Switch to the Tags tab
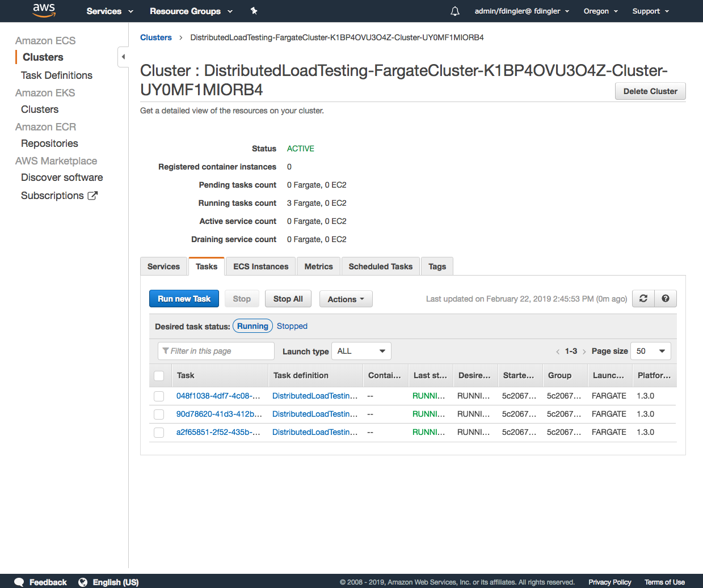Screen dimensions: 703x588 click(x=437, y=266)
